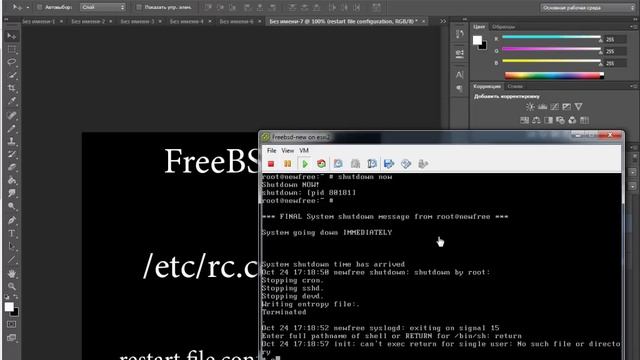Image resolution: width=640 pixels, height=360 pixels.
Task: Select the Rectangular Marquee tool
Action: pos(11,49)
